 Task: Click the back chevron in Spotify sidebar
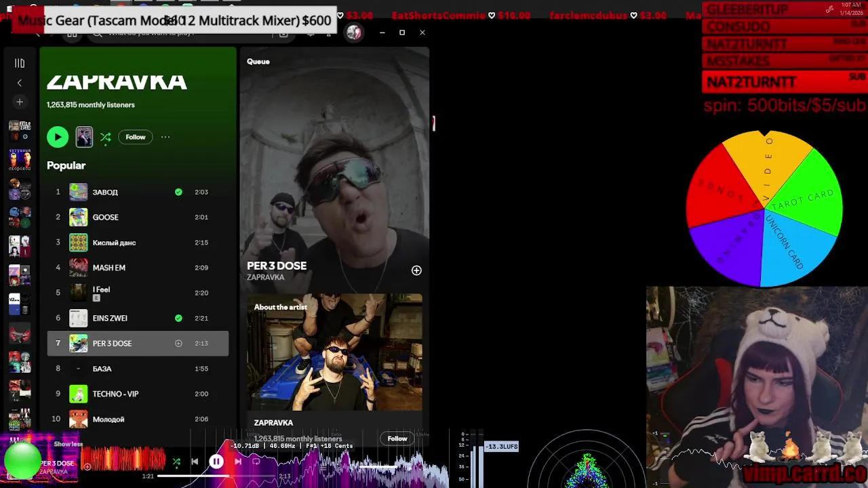[x=20, y=83]
